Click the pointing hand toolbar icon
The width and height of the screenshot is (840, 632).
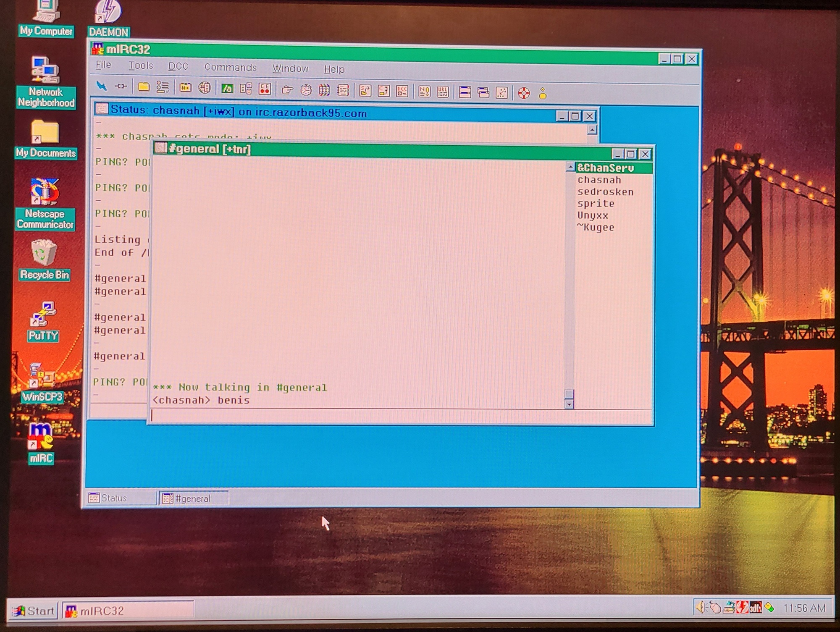(287, 89)
